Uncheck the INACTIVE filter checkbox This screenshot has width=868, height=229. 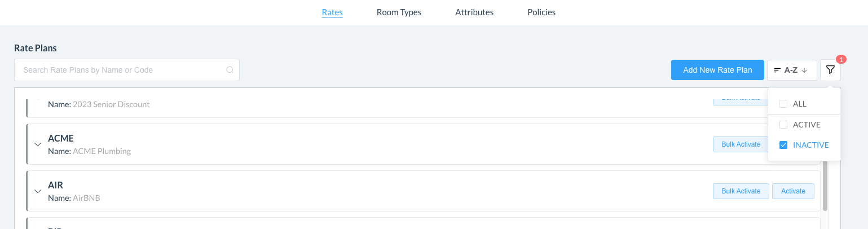783,145
